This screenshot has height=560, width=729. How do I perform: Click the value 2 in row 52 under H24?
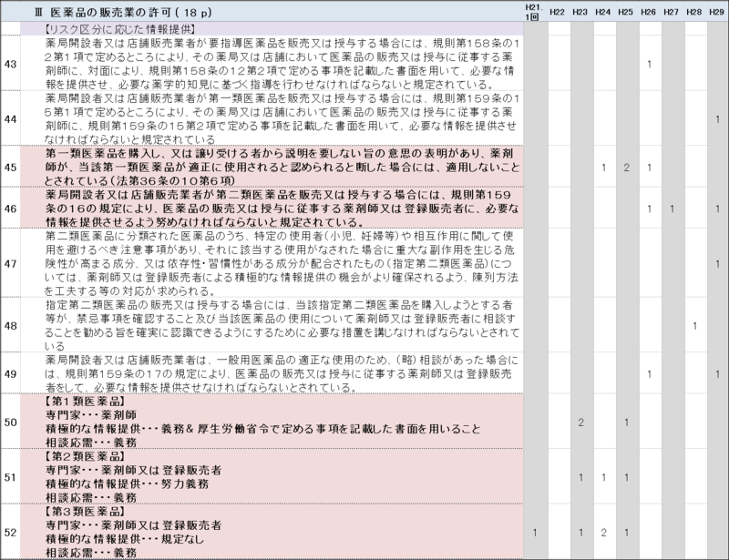(x=603, y=533)
